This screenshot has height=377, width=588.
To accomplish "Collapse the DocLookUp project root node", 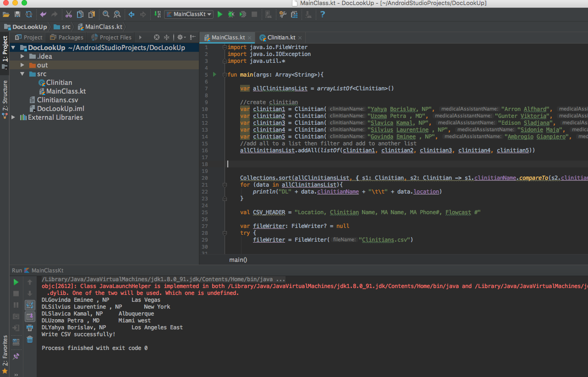I will click(13, 48).
